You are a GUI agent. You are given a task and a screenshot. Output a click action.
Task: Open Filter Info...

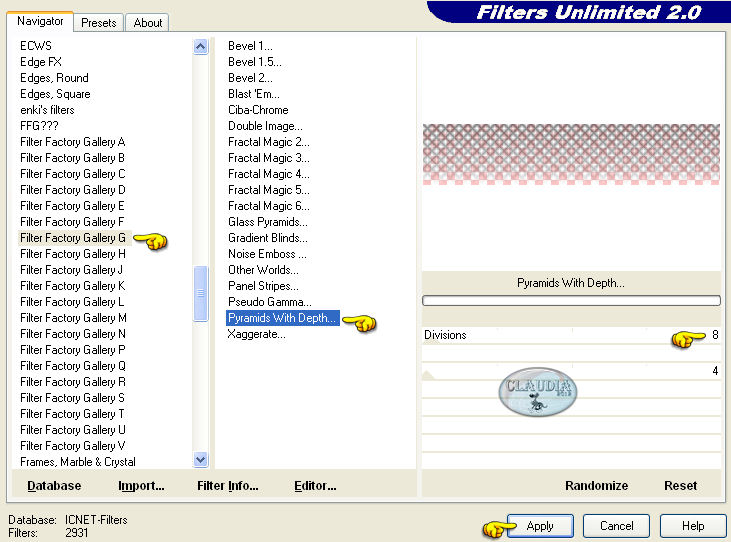click(228, 486)
